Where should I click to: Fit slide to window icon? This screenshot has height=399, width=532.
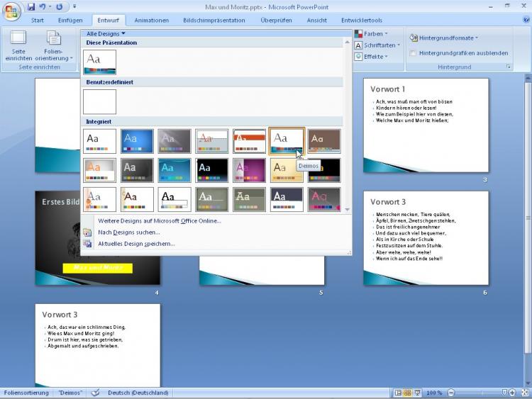point(523,393)
